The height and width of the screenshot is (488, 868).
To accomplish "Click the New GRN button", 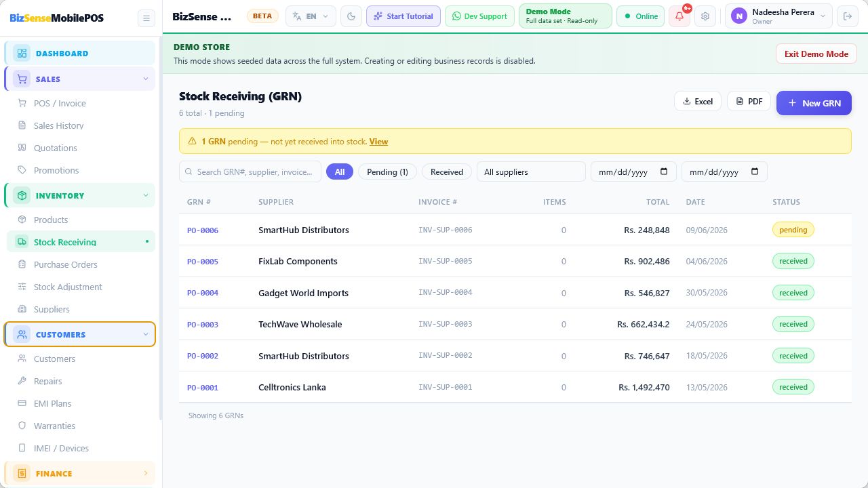I will (x=814, y=103).
